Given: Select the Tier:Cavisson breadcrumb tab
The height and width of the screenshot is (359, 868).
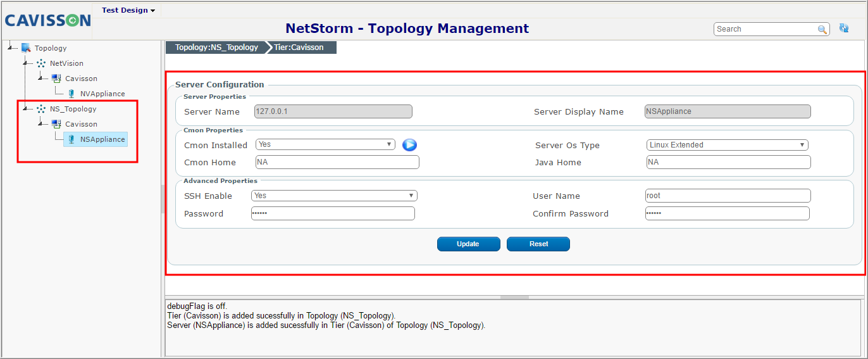Looking at the screenshot, I should pyautogui.click(x=301, y=47).
